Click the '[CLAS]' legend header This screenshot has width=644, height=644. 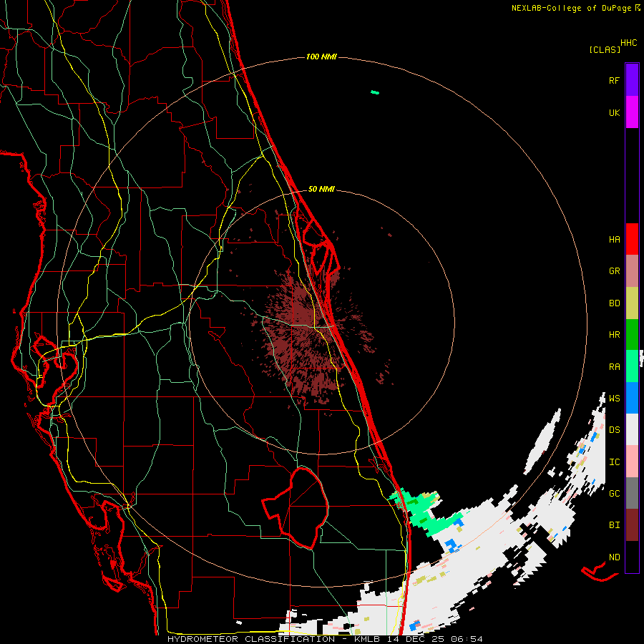605,49
